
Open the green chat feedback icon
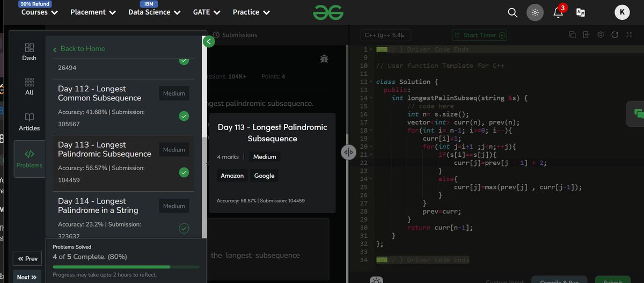(638, 113)
